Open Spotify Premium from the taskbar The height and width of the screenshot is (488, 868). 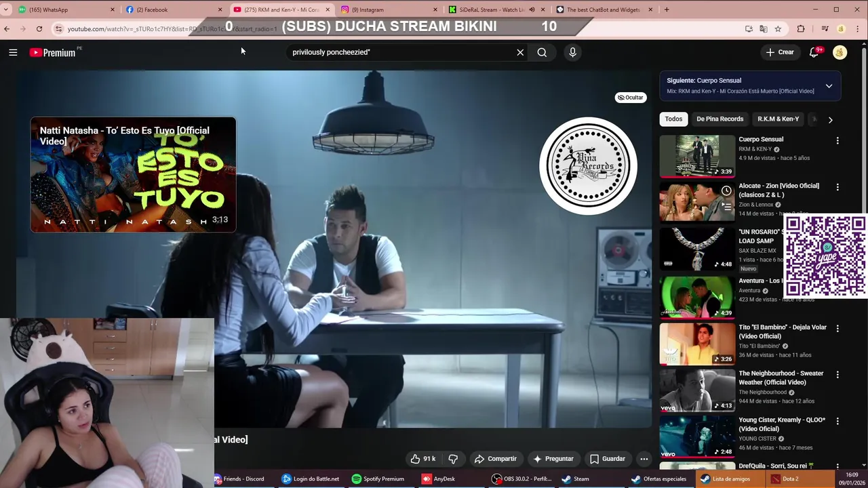tap(378, 479)
